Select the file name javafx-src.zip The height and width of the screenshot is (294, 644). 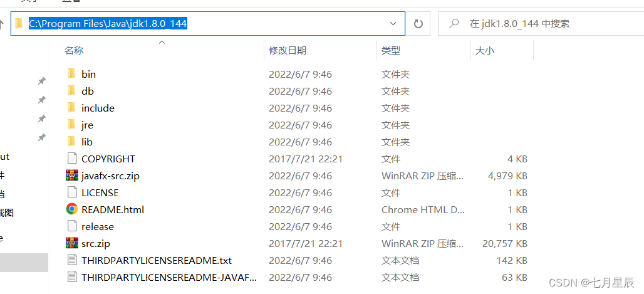[x=110, y=176]
